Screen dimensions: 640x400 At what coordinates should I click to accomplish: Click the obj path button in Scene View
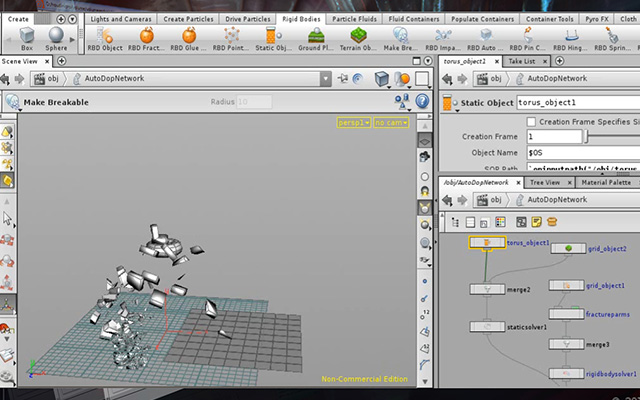tap(47, 79)
